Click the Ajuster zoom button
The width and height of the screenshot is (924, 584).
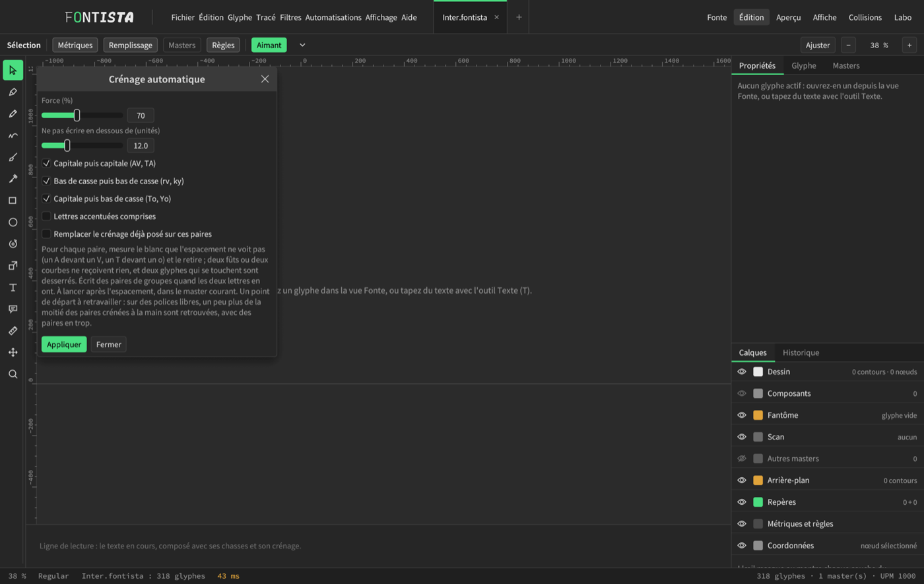pos(818,46)
